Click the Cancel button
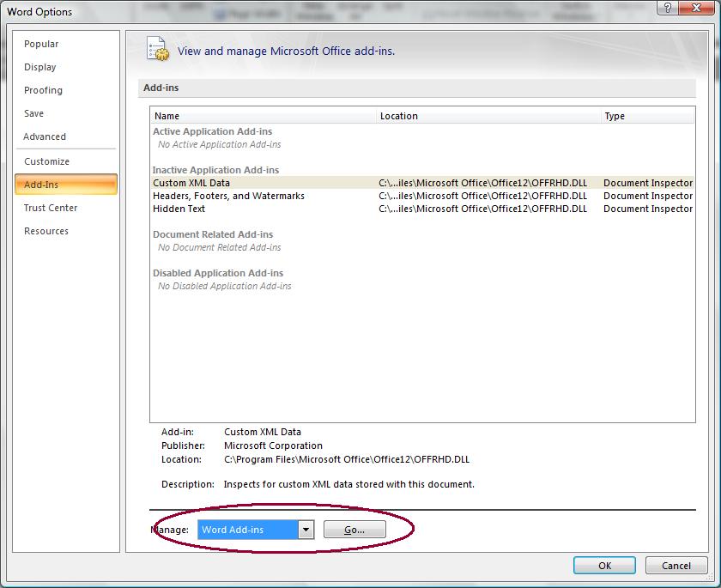Screen dimensions: 721x588 [676, 566]
